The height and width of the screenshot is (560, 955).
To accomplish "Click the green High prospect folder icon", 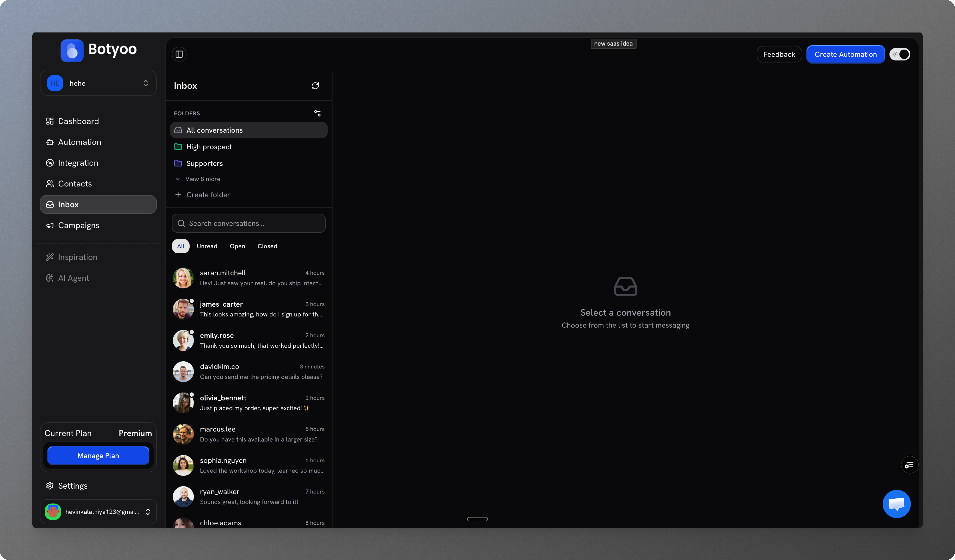I will coord(178,147).
